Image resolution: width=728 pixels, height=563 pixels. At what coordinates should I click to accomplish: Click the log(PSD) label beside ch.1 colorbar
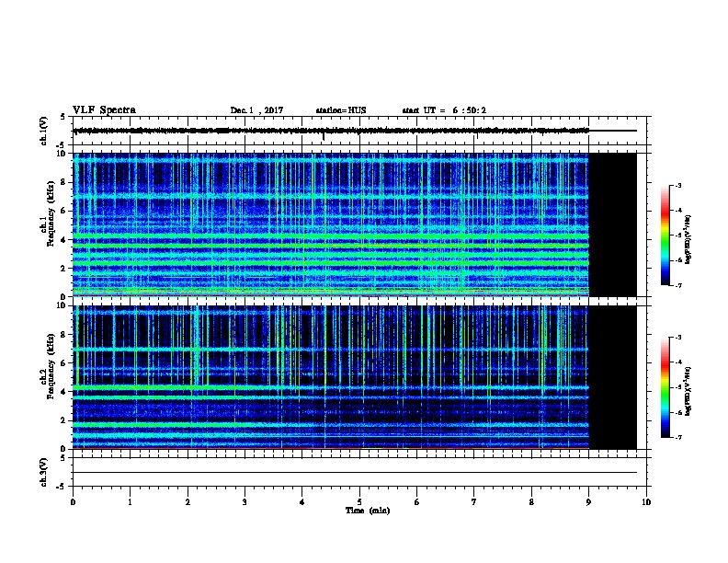[688, 240]
